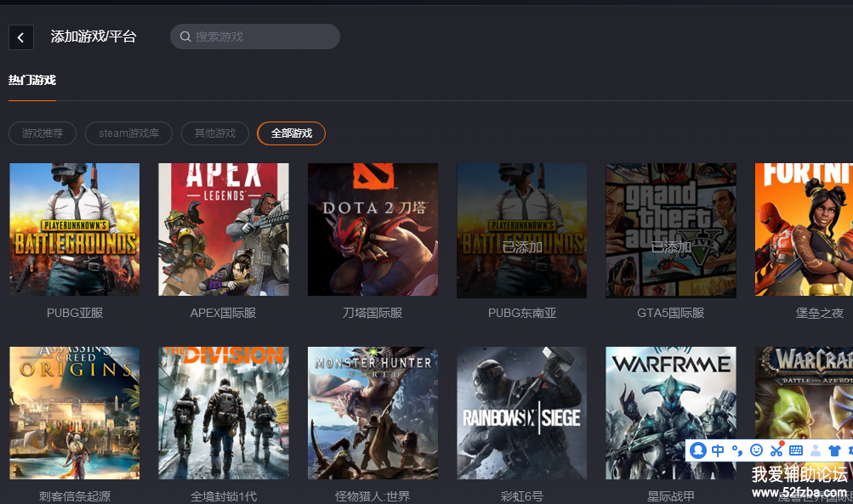Viewport: 853px width, 504px height.
Task: Click the IME user account icon
Action: coord(816,450)
